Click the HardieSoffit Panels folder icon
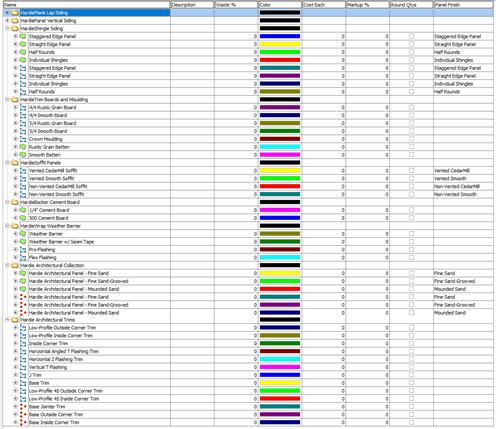The image size is (496, 429). tap(15, 163)
